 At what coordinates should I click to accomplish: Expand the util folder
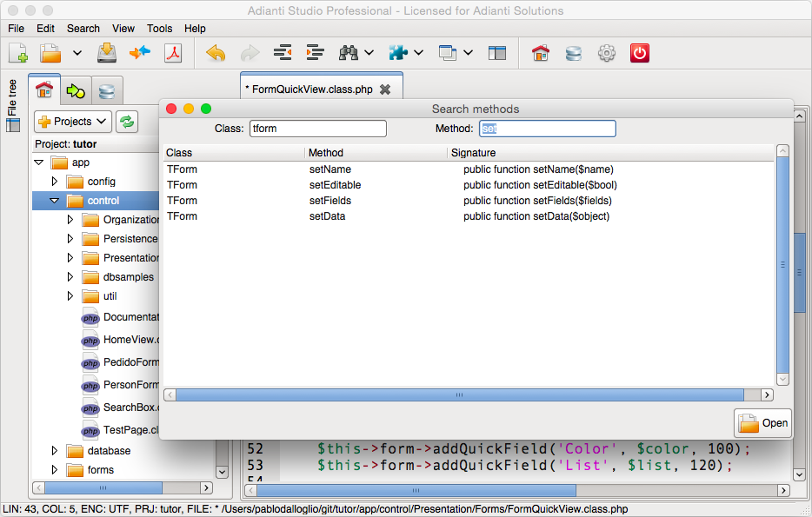[x=70, y=296]
